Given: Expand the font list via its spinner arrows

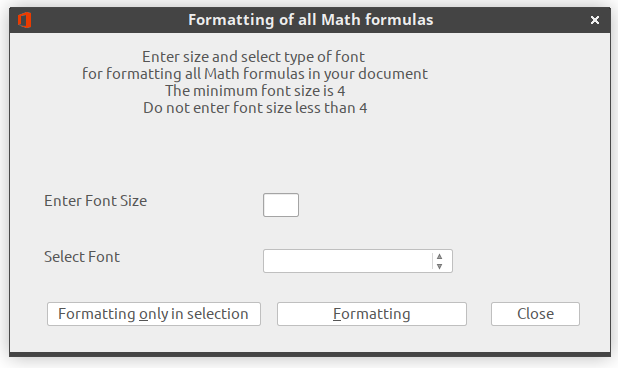Looking at the screenshot, I should [x=439, y=261].
